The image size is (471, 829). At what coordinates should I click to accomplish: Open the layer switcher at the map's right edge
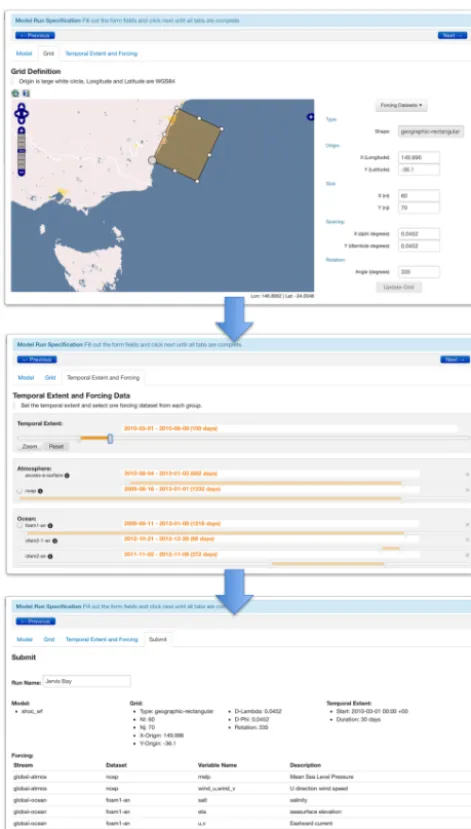point(311,116)
